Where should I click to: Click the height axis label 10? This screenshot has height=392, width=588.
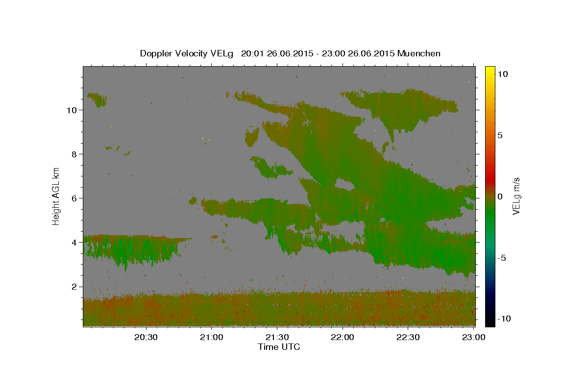pos(72,110)
